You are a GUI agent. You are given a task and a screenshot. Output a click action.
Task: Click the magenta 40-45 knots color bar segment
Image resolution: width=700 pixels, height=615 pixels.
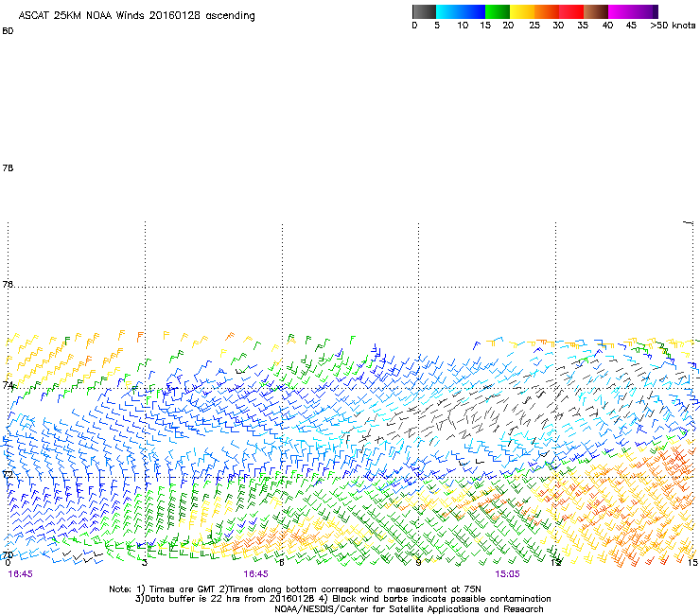[621, 11]
